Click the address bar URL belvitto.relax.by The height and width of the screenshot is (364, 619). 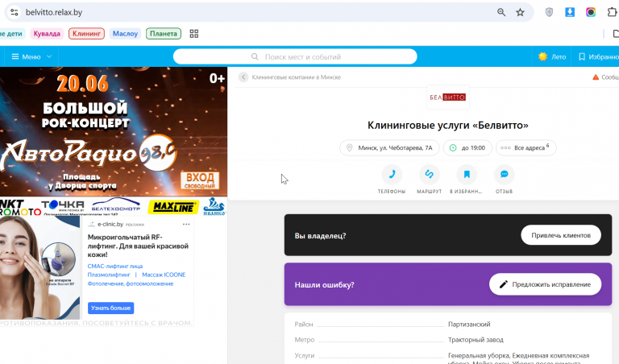point(54,12)
